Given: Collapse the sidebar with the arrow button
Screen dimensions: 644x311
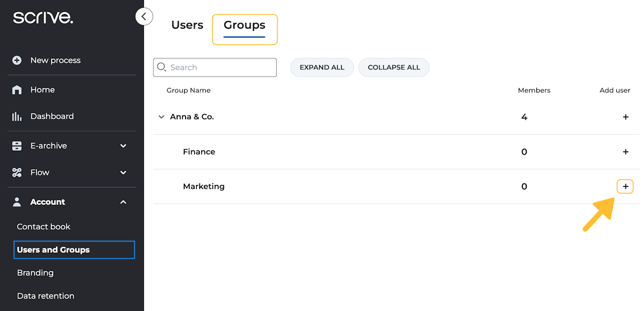Looking at the screenshot, I should point(144,17).
